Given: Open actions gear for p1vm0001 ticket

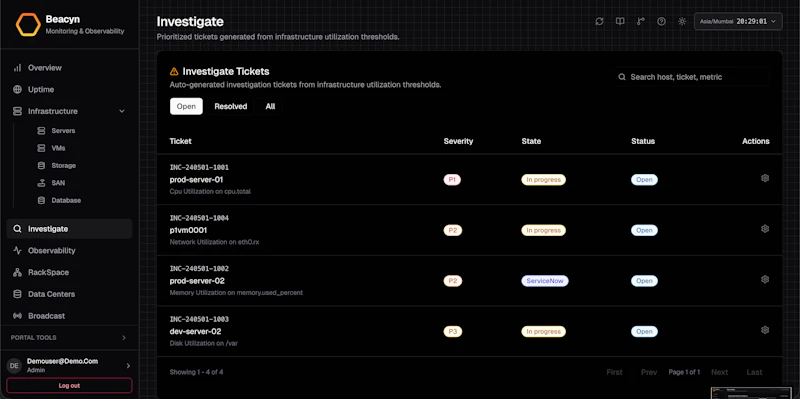Looking at the screenshot, I should pos(765,229).
